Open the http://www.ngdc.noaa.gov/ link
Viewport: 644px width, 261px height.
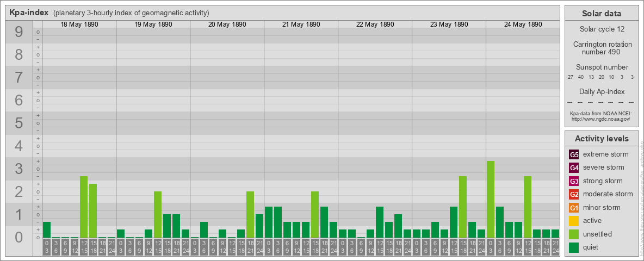601,119
